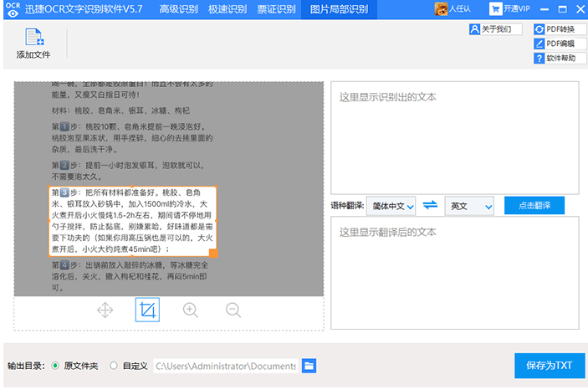Click the swap languages arrows icon
This screenshot has height=390, width=588.
tap(430, 206)
